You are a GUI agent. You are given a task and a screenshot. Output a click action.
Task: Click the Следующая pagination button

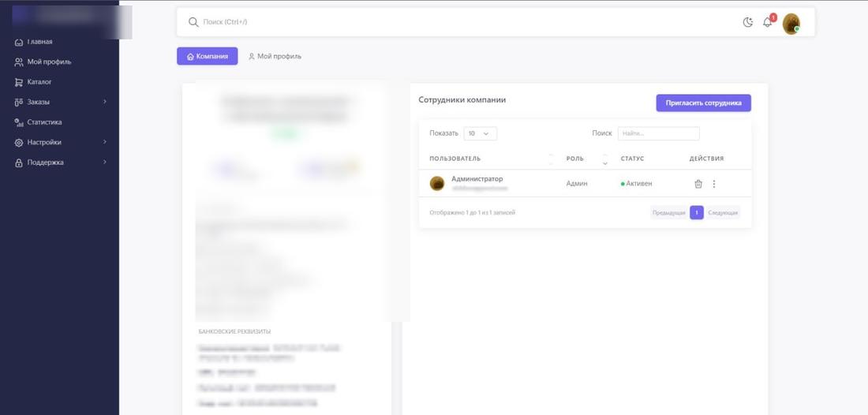(723, 212)
